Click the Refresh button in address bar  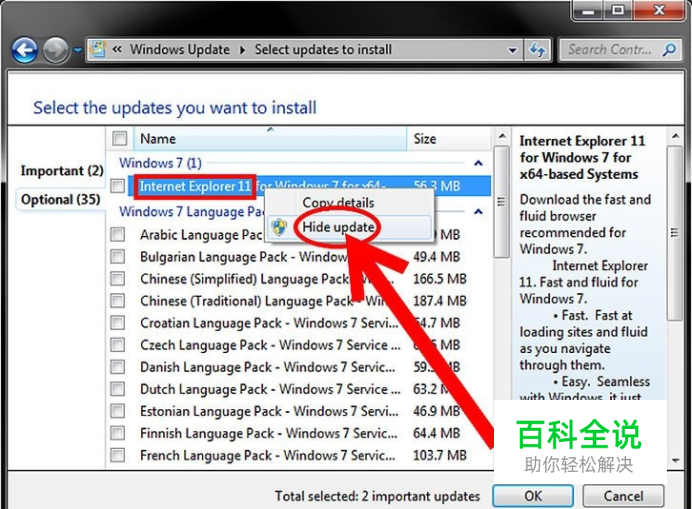coord(537,50)
